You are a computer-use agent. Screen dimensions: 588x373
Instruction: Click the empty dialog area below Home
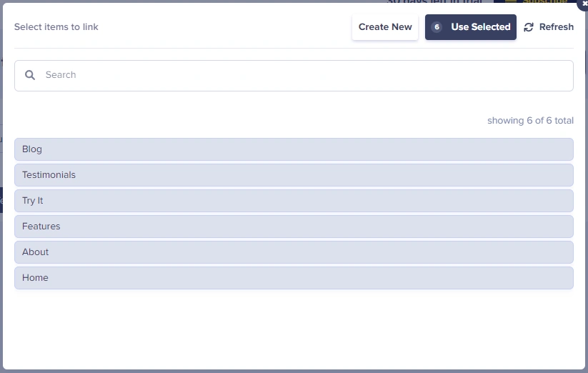click(294, 329)
